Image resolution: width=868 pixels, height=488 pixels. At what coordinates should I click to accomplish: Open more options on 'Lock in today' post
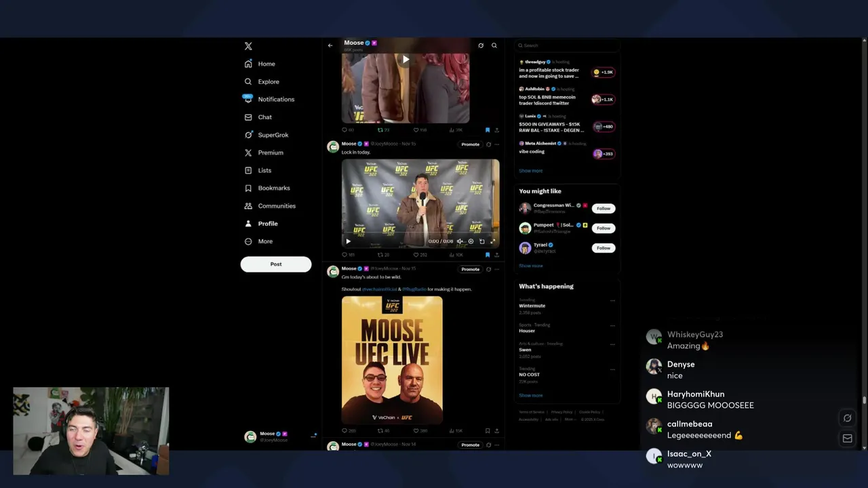click(x=496, y=144)
